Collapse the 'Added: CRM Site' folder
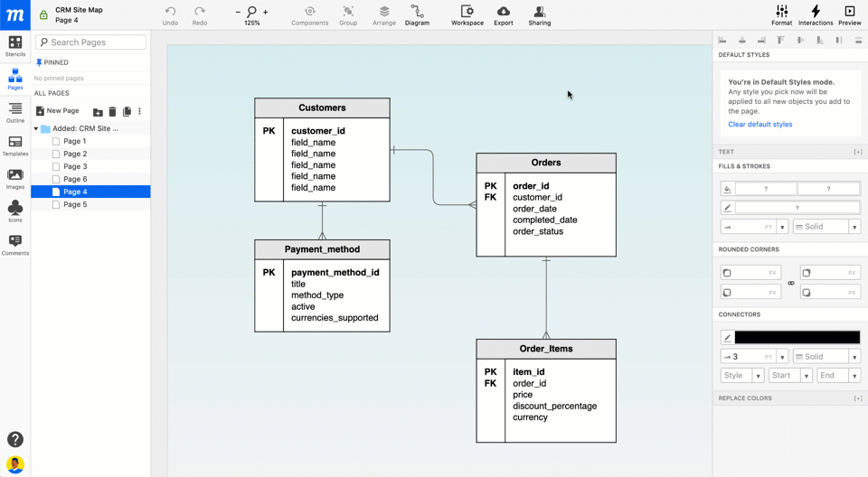The height and width of the screenshot is (477, 868). click(36, 129)
